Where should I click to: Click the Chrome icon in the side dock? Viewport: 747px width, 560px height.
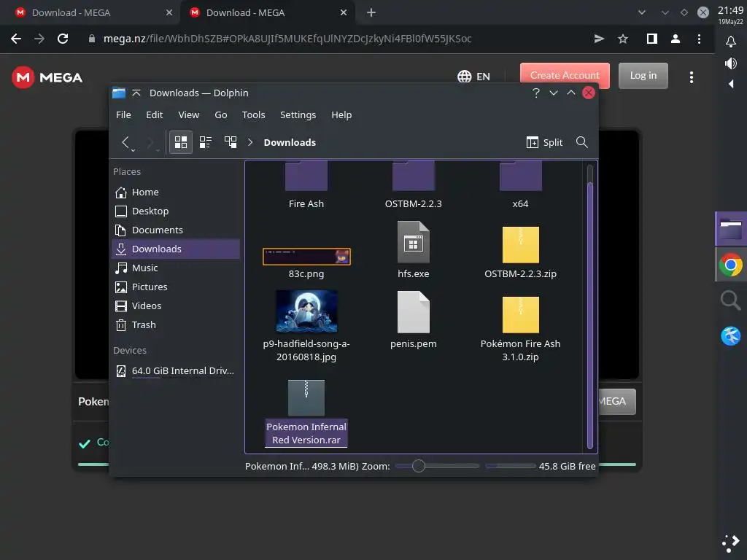[730, 265]
